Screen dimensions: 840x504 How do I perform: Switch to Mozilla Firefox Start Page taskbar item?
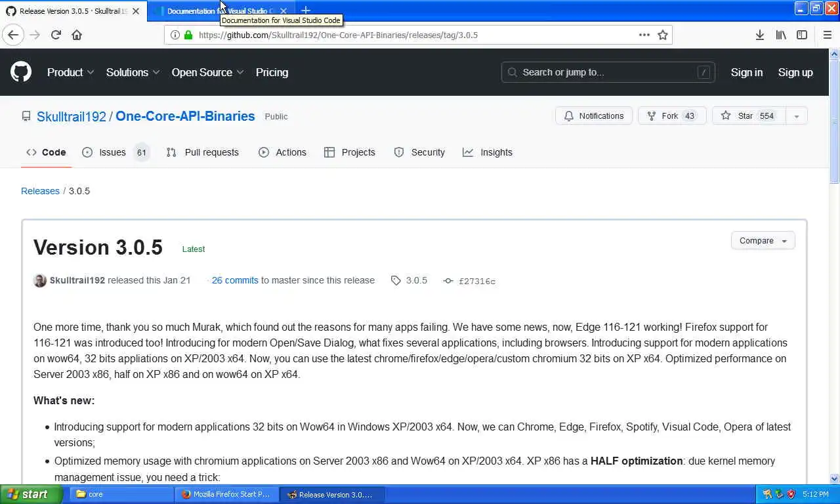point(226,494)
